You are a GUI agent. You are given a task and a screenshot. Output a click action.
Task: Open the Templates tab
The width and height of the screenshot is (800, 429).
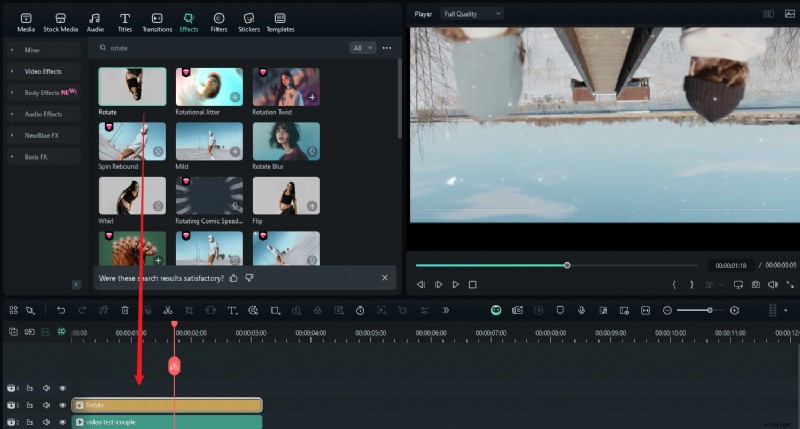280,22
